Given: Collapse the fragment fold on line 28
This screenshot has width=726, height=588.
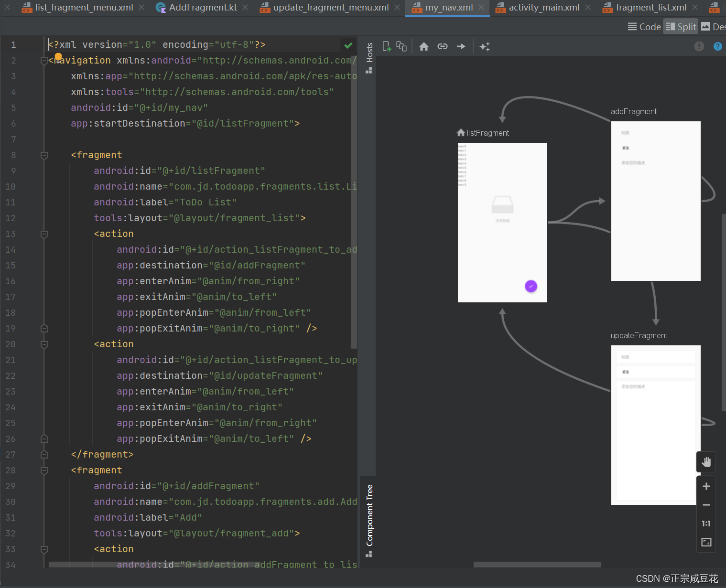Looking at the screenshot, I should 44,470.
